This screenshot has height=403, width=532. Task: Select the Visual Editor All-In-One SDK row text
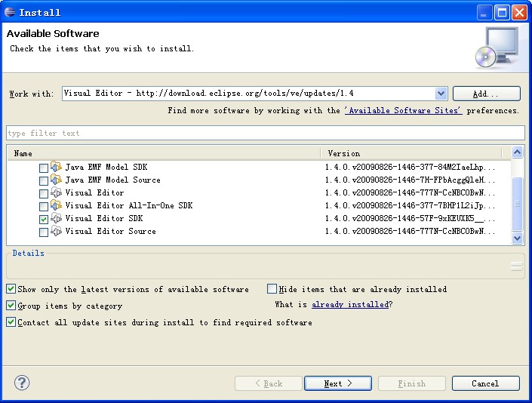129,205
